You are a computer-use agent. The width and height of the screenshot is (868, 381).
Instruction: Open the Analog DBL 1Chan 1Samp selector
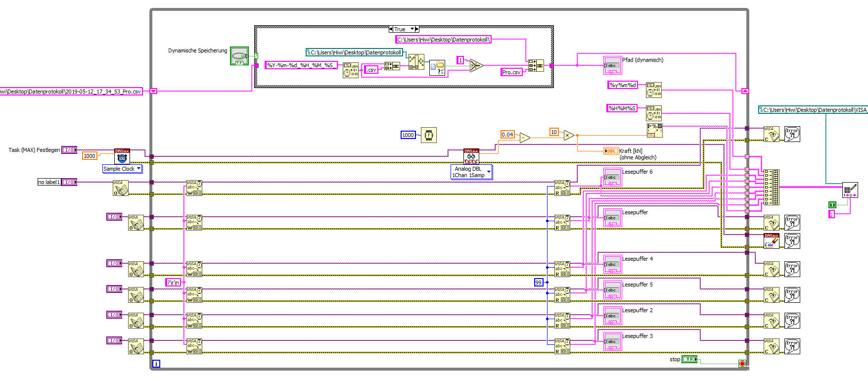[471, 172]
